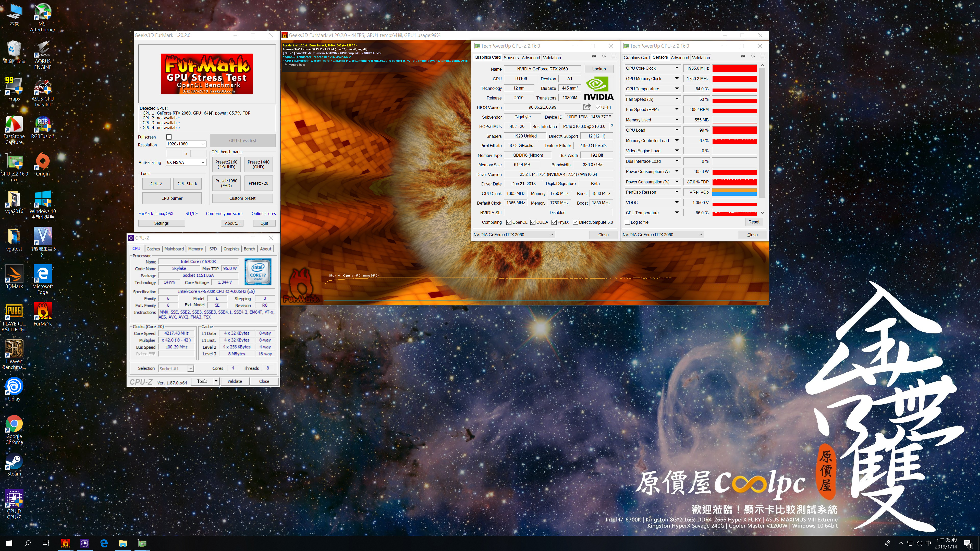This screenshot has height=551, width=980.
Task: Open Origin desktop shortcut
Action: (43, 165)
